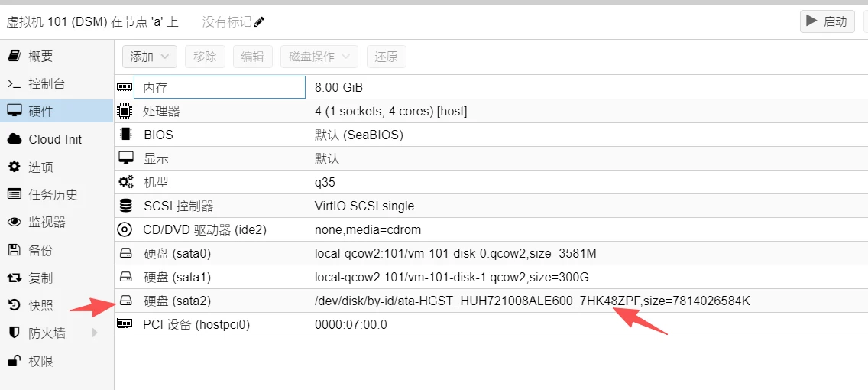
Task: Open the 磁盘操作 dropdown
Action: point(319,57)
